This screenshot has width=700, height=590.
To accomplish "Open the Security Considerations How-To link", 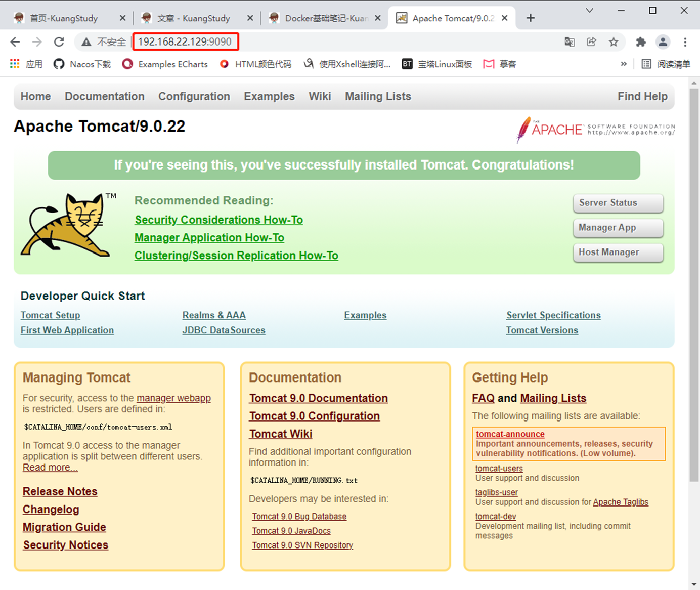I will tap(218, 220).
